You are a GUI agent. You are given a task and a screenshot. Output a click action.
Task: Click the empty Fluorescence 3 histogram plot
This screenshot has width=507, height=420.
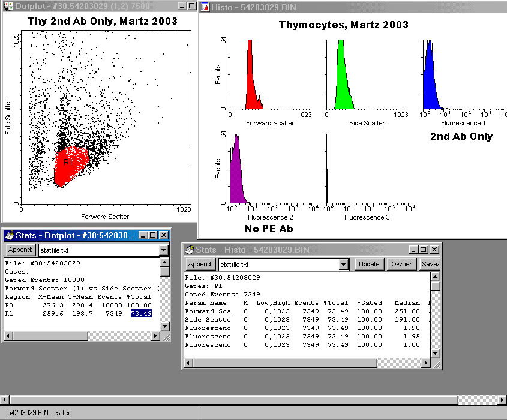pos(367,169)
